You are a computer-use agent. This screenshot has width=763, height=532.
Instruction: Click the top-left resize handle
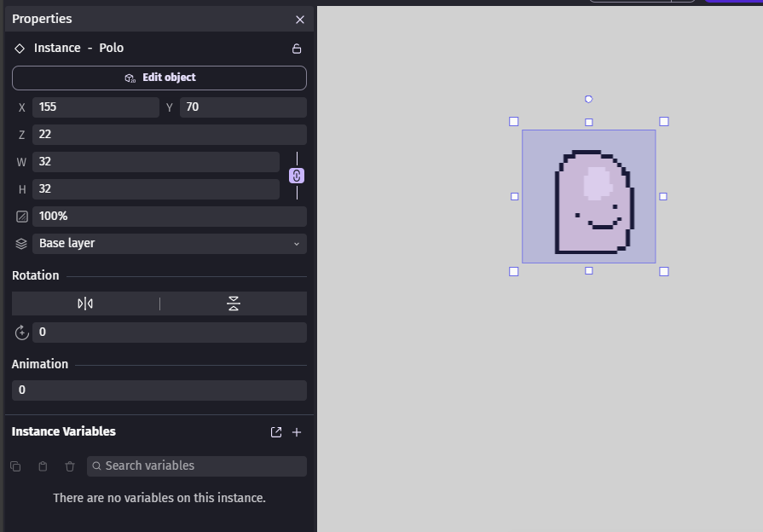click(514, 122)
